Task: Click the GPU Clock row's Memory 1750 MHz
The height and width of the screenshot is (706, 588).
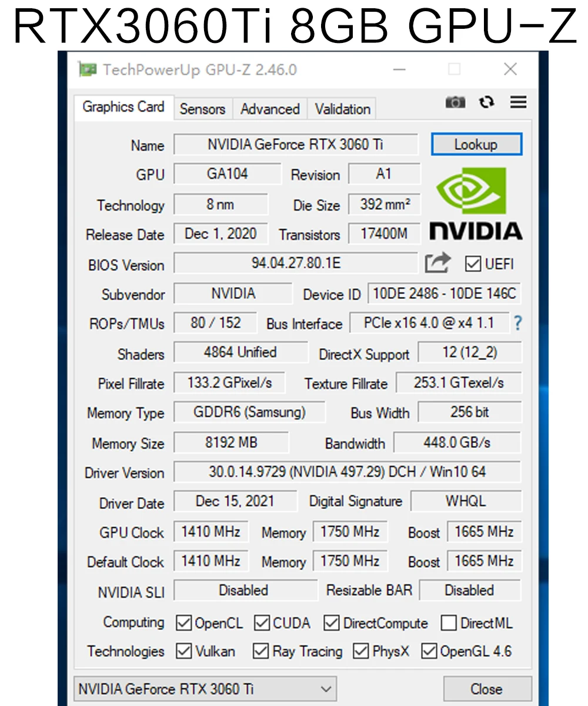Action: (350, 532)
